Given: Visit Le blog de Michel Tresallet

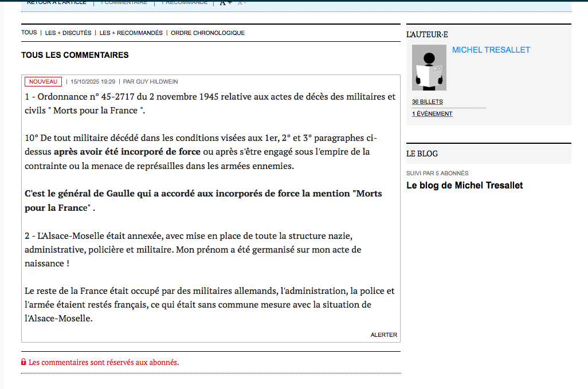Looking at the screenshot, I should tap(464, 185).
